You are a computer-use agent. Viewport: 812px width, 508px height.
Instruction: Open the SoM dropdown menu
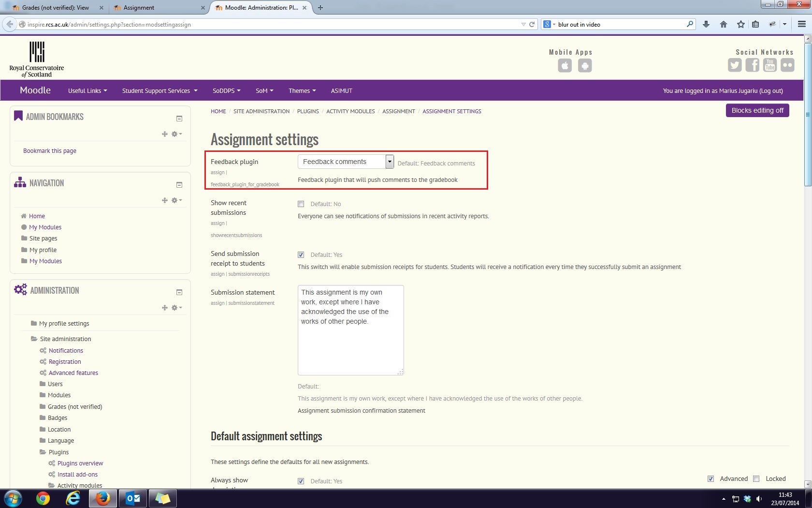pos(264,91)
